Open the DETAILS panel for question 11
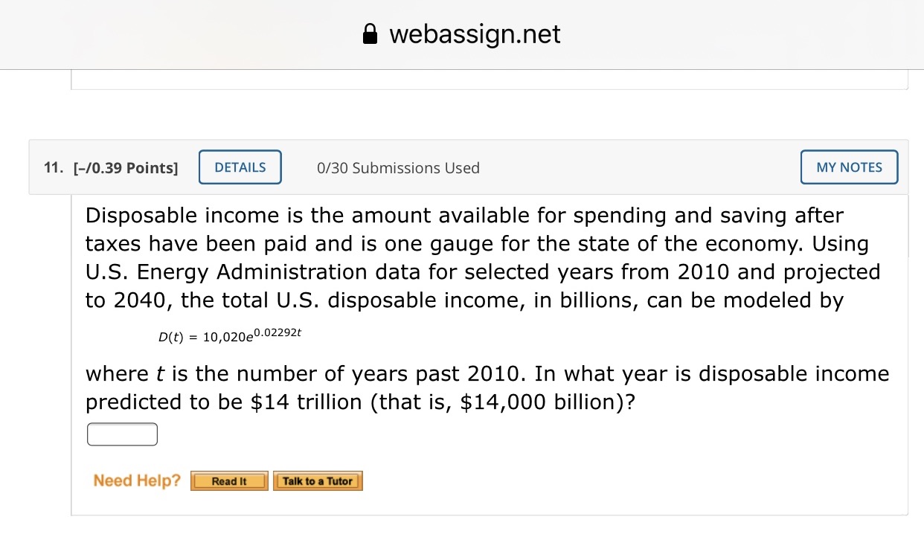Viewport: 924px width, 560px height. tap(240, 167)
